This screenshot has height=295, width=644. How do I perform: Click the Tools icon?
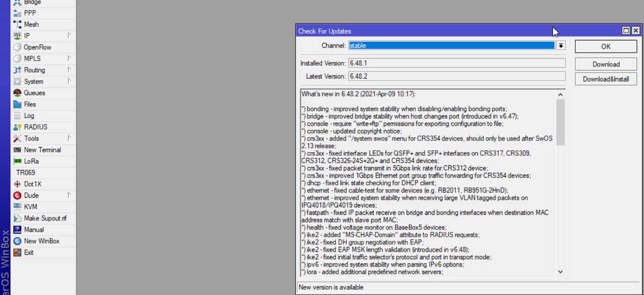(x=17, y=138)
